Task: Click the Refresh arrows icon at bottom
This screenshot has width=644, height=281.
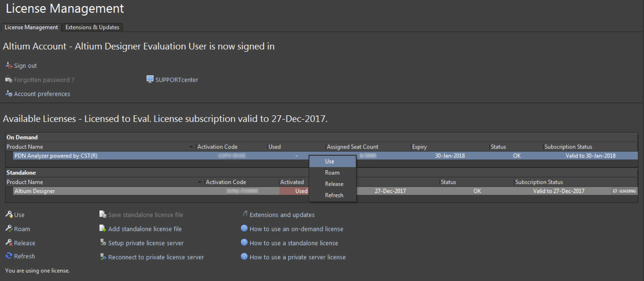Action: coord(9,256)
